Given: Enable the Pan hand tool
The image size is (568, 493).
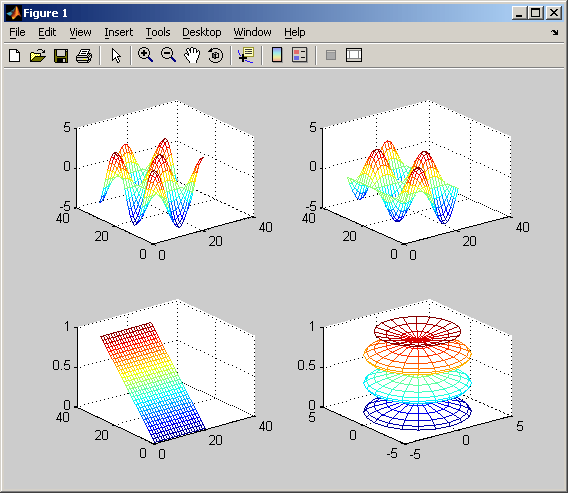Looking at the screenshot, I should [x=192, y=55].
